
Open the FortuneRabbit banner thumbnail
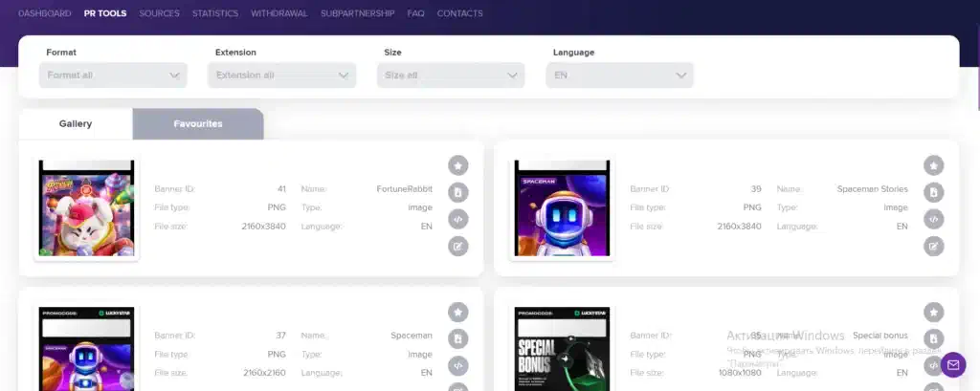click(x=86, y=208)
